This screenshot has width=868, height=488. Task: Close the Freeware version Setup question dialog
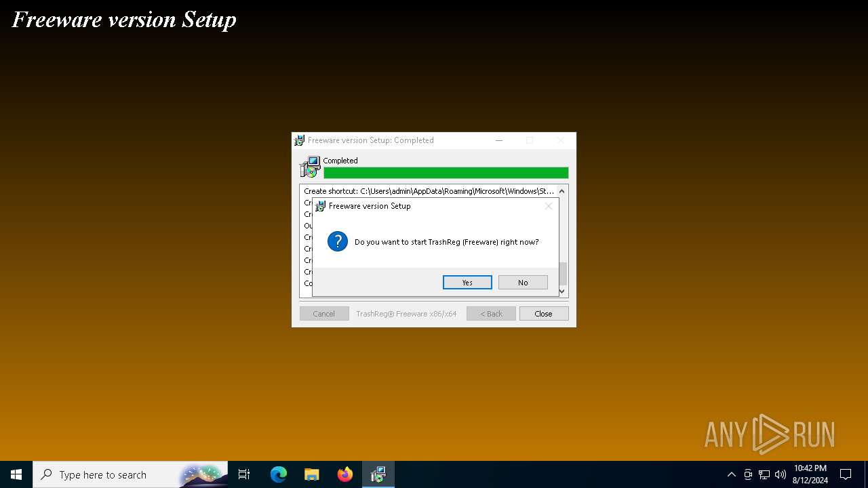(549, 206)
